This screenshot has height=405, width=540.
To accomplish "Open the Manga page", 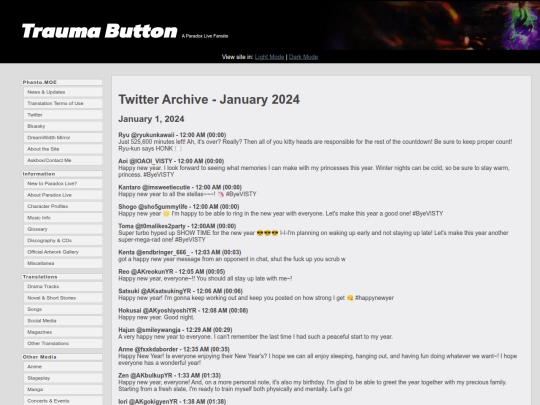I will point(63,390).
